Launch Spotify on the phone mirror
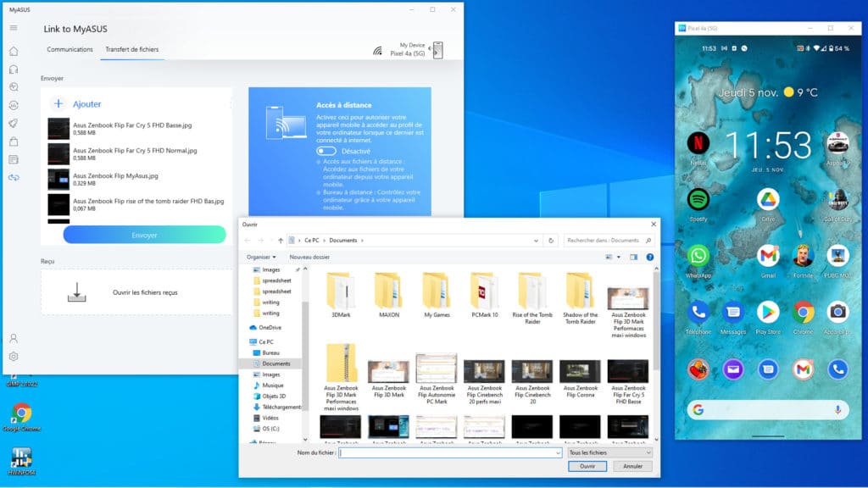The image size is (868, 488). (698, 199)
